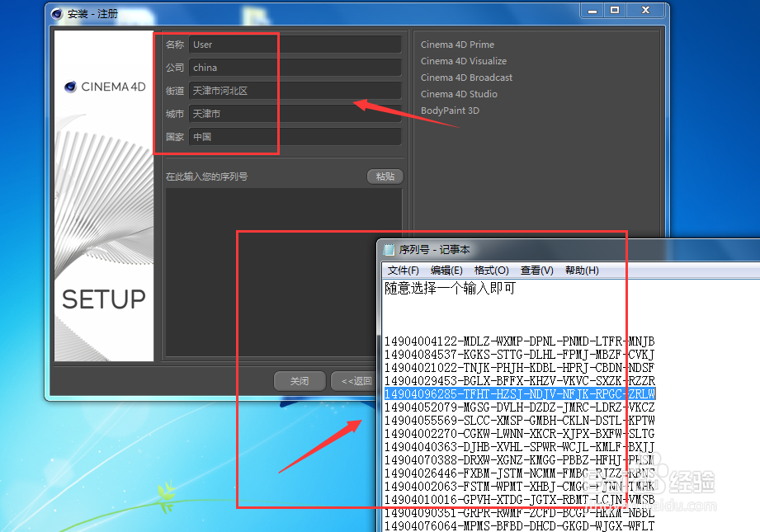Viewport: 760px width, 532px height.
Task: Click the Cinema 4D installer title bar icon
Action: tap(57, 13)
